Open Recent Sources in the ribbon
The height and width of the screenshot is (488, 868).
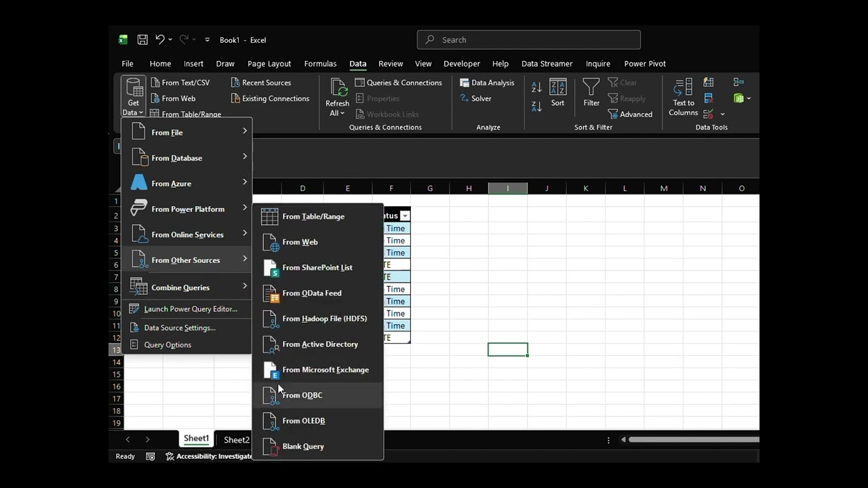point(260,83)
